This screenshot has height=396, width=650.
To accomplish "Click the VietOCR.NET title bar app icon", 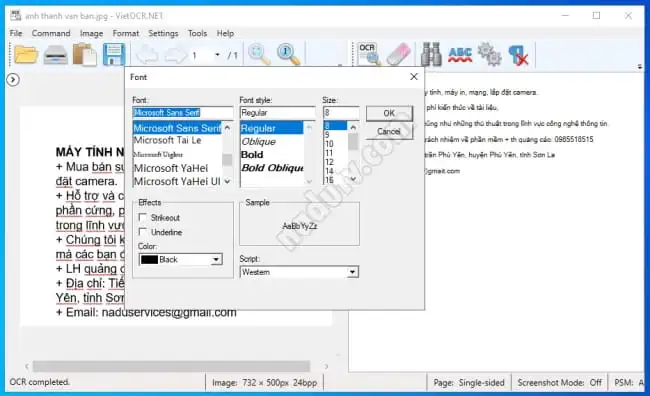I will click(16, 16).
